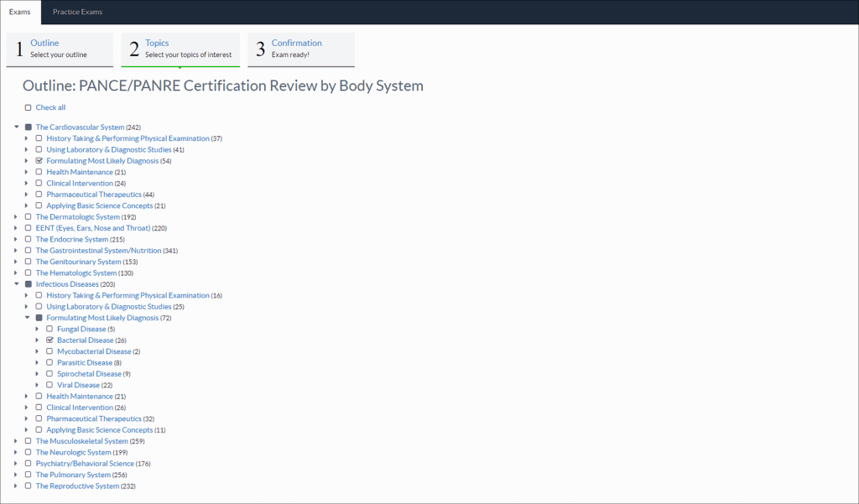859x504 pixels.
Task: Check Health Maintenance (21) under Cardiovascular System
Action: click(x=39, y=172)
